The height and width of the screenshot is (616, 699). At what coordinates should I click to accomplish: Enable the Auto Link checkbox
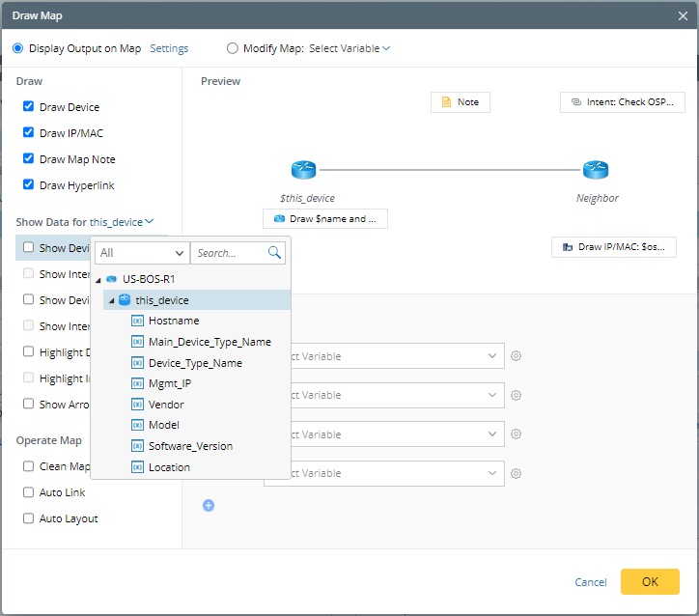[29, 492]
